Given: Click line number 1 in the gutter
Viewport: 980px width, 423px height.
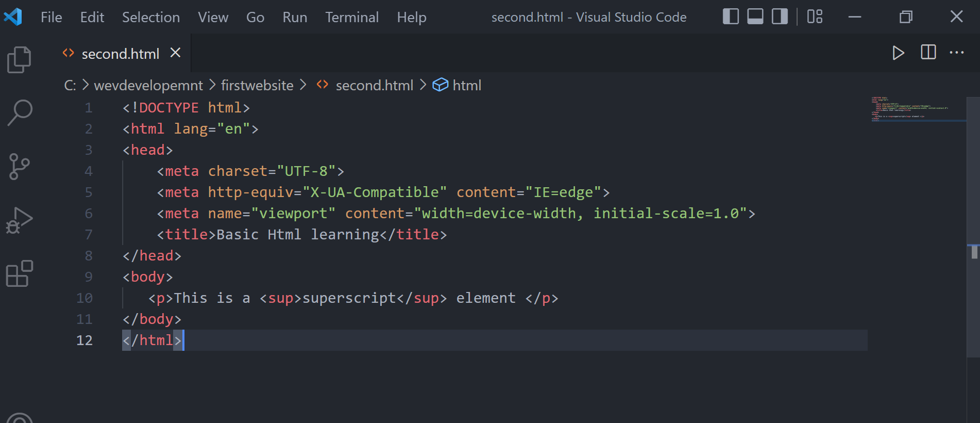Looking at the screenshot, I should pyautogui.click(x=89, y=107).
